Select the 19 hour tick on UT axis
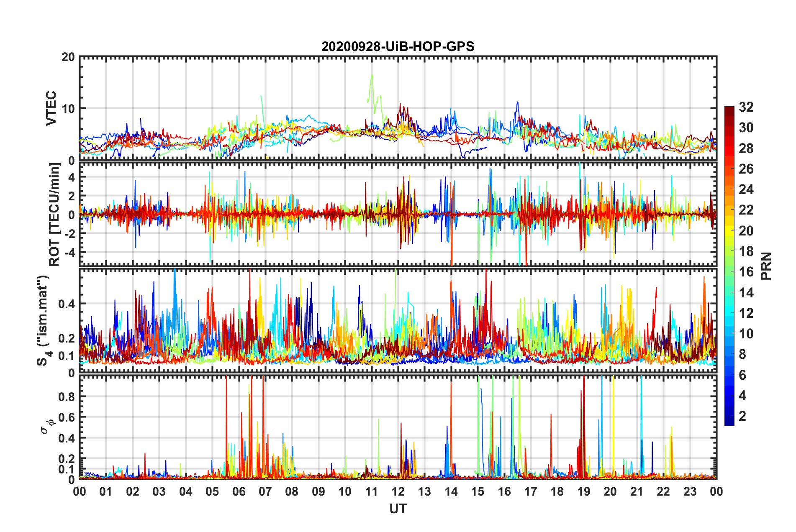This screenshot has width=796, height=532. [583, 491]
